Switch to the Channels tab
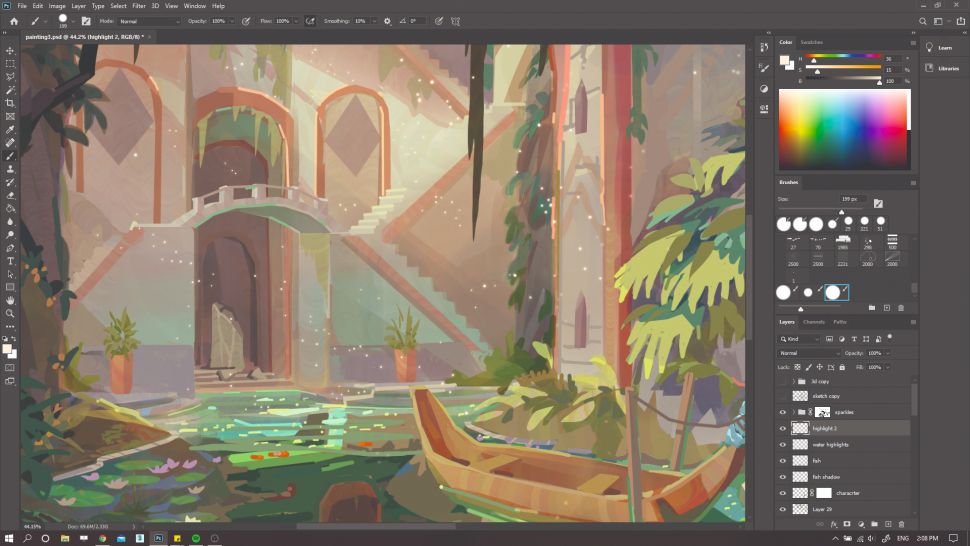 [814, 322]
